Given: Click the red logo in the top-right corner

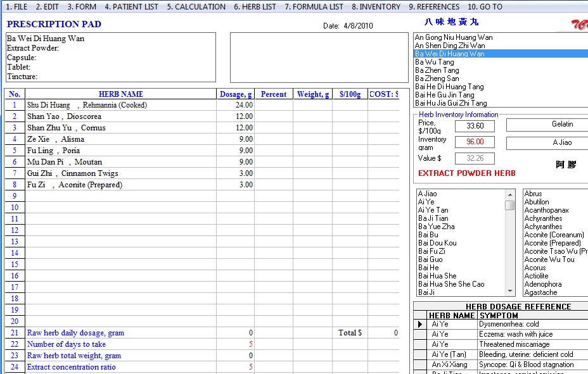Looking at the screenshot, I should click(x=580, y=23).
